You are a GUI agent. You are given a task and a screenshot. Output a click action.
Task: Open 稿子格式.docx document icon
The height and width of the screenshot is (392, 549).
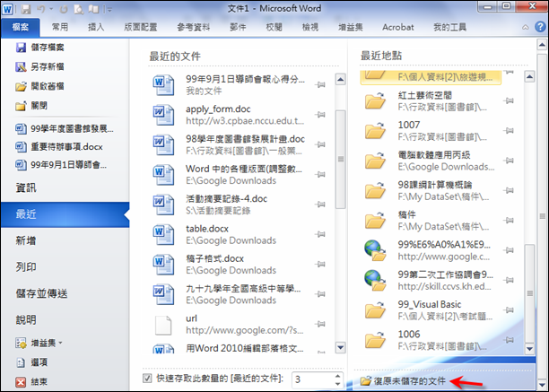tap(163, 265)
